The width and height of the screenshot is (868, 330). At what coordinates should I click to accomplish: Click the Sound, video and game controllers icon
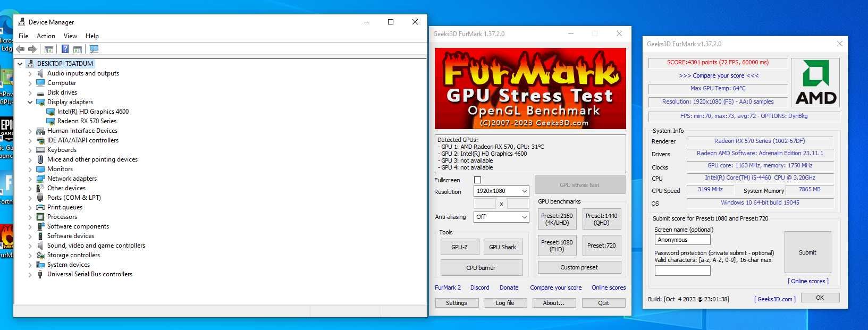(x=40, y=246)
